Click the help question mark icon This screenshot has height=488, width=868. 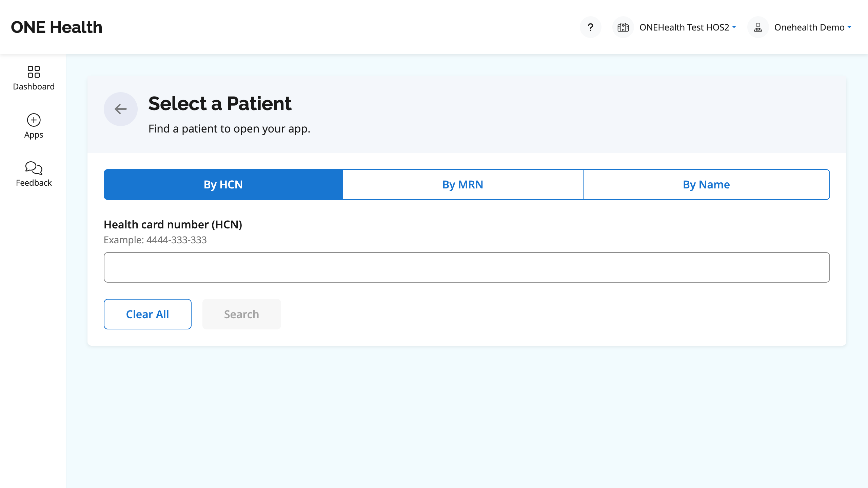(x=590, y=27)
